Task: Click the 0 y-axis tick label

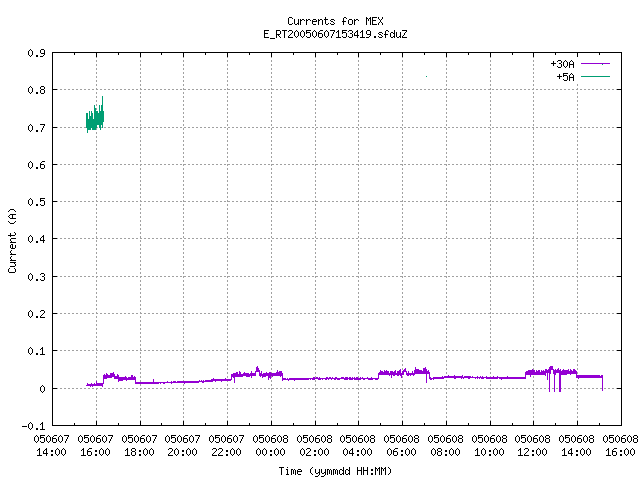Action: [42, 389]
